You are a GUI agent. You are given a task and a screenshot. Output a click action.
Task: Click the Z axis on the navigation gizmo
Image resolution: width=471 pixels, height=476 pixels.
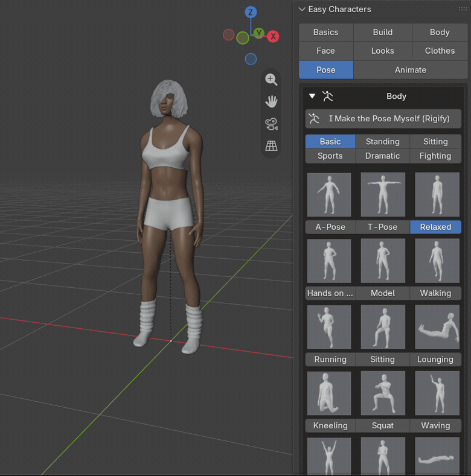251,13
